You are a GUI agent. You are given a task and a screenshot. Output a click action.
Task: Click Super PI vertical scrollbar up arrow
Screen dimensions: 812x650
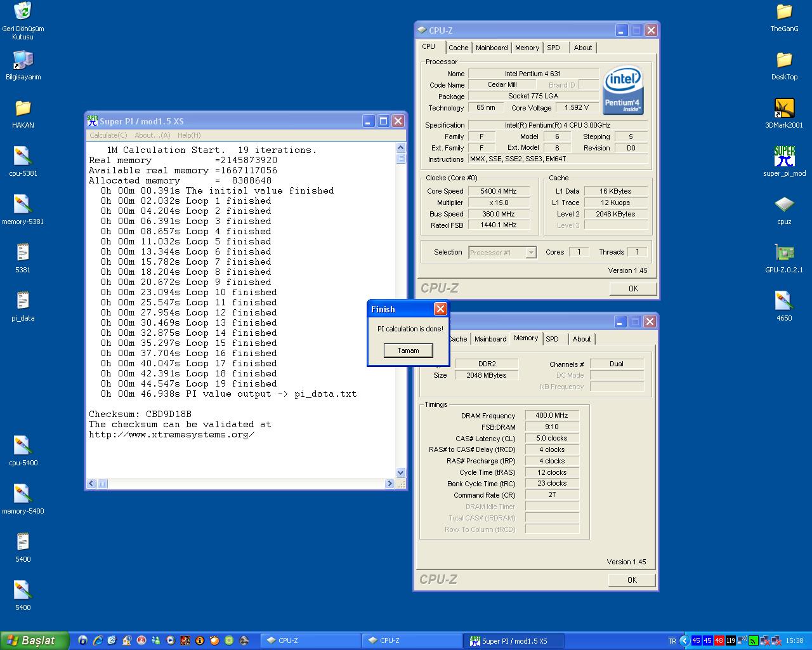(400, 148)
